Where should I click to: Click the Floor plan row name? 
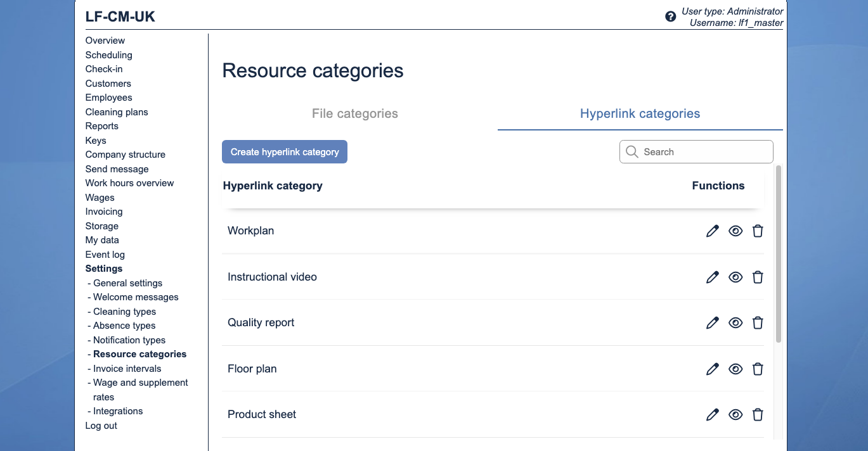pyautogui.click(x=252, y=369)
